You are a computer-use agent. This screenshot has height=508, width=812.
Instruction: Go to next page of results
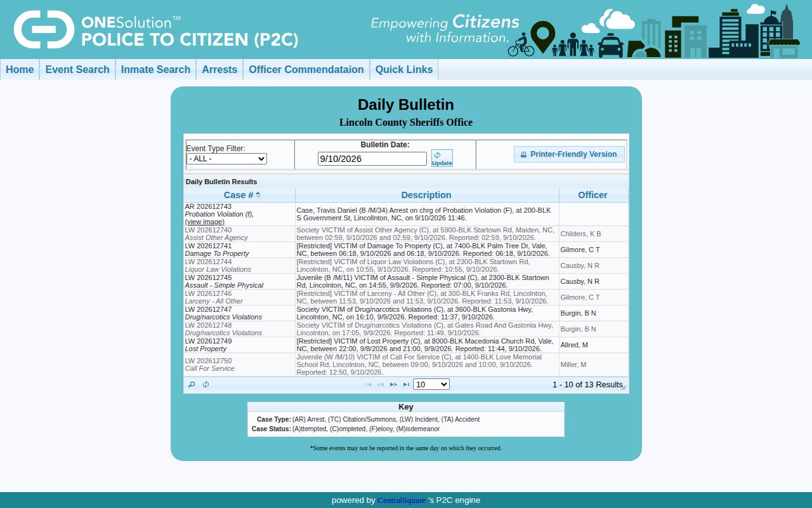pyautogui.click(x=393, y=384)
